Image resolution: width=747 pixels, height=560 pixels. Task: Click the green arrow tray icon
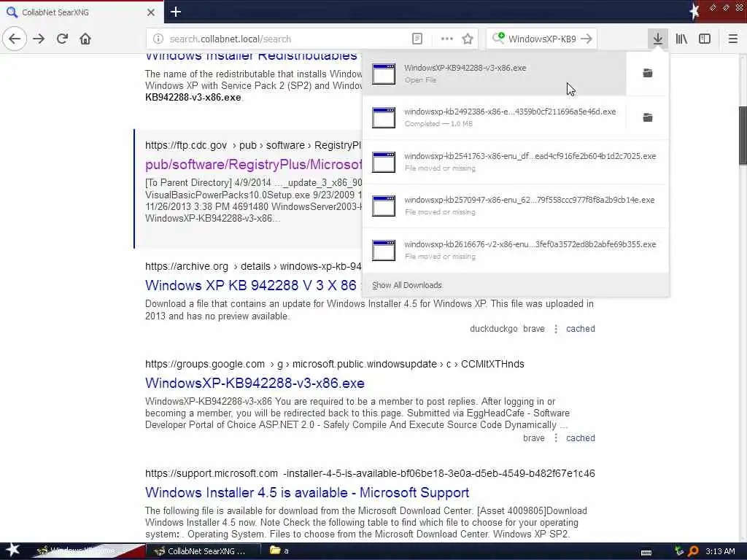tap(679, 551)
